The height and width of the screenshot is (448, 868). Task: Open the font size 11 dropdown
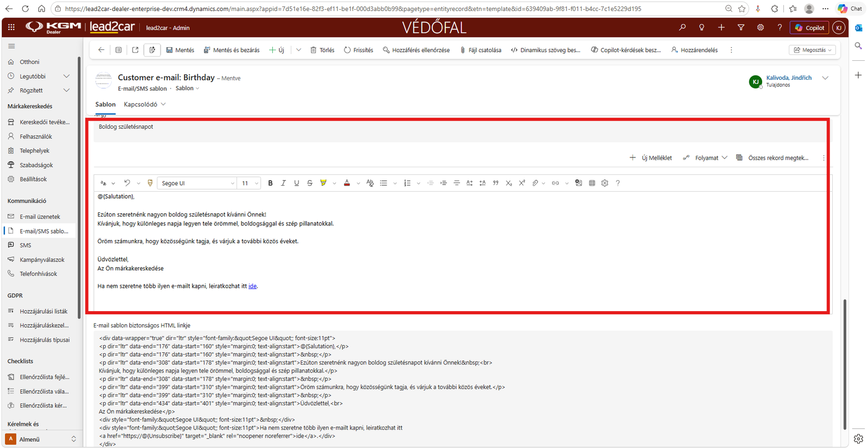pos(250,183)
